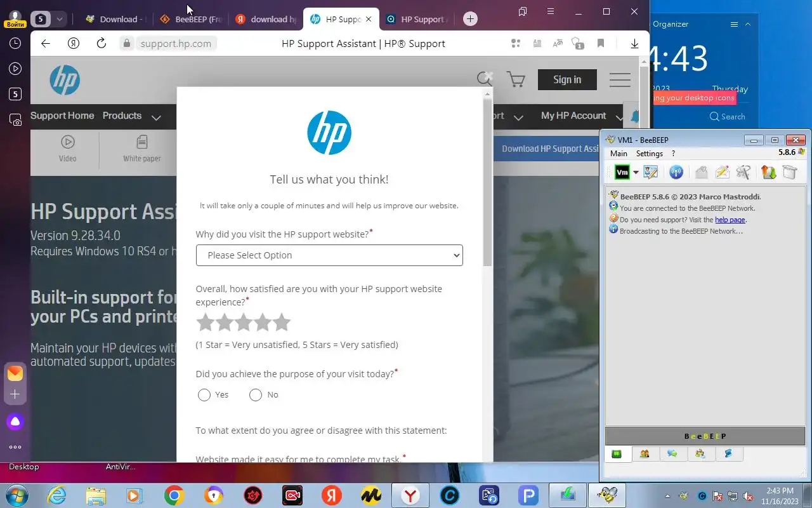The image size is (812, 508).
Task: Click Search in the Organizer widget
Action: (x=727, y=116)
